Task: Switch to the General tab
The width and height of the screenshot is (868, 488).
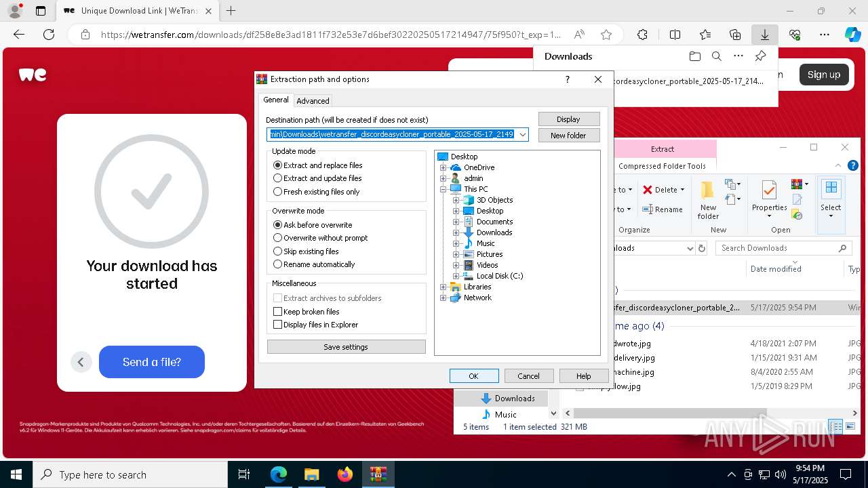Action: tap(276, 100)
